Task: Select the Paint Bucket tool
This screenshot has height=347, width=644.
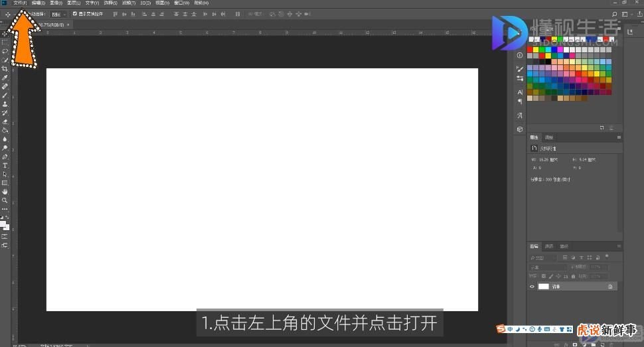Action: coord(5,130)
